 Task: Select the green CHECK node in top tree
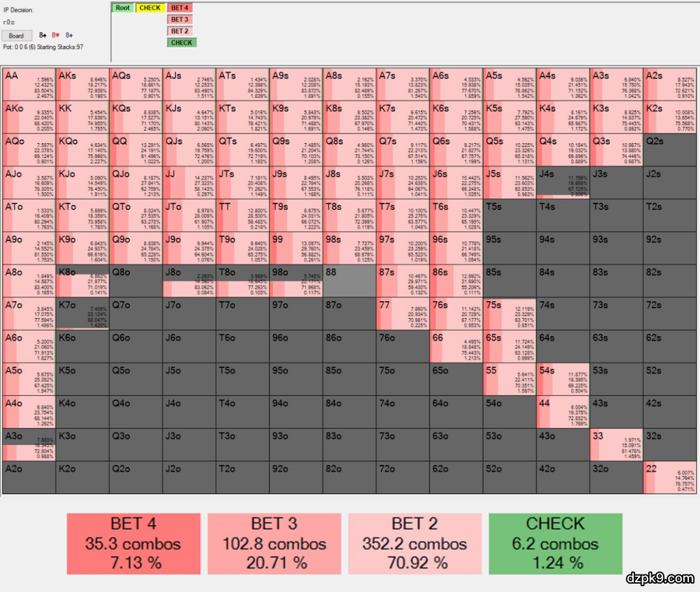(x=181, y=43)
